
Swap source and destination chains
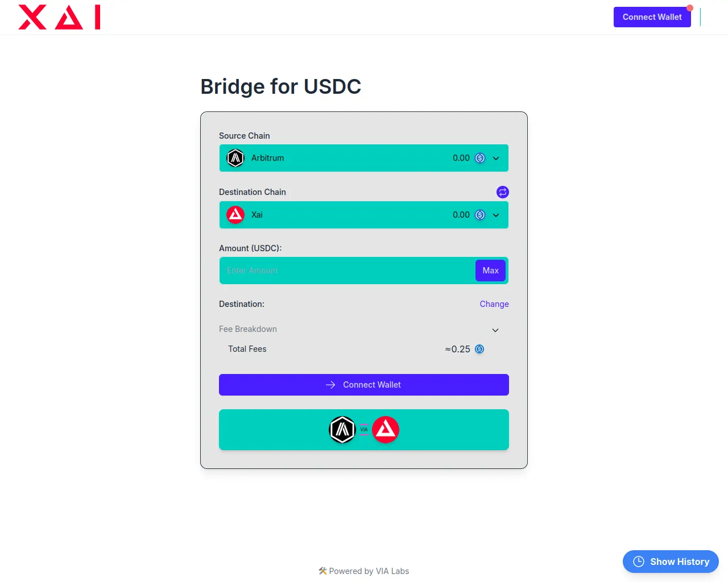pos(503,192)
